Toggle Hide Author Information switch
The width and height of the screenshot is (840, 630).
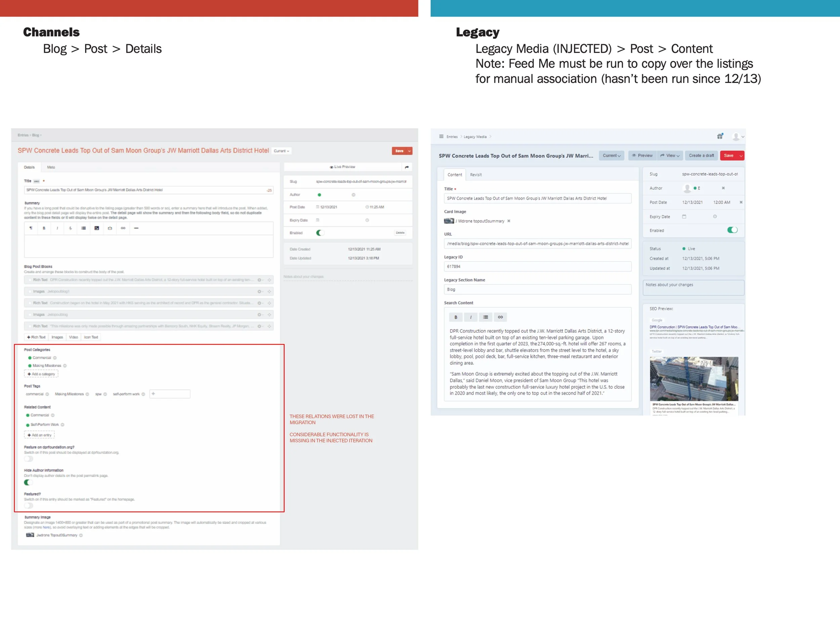tap(28, 482)
